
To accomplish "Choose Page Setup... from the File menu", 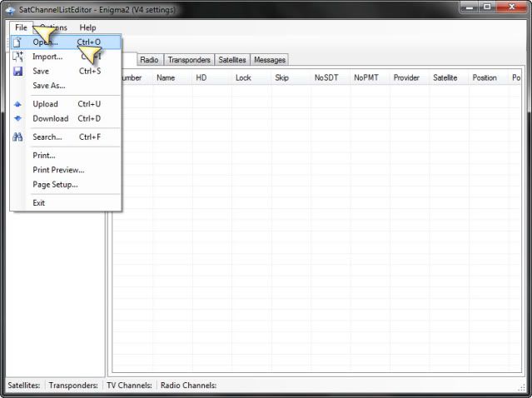I will tap(66, 185).
